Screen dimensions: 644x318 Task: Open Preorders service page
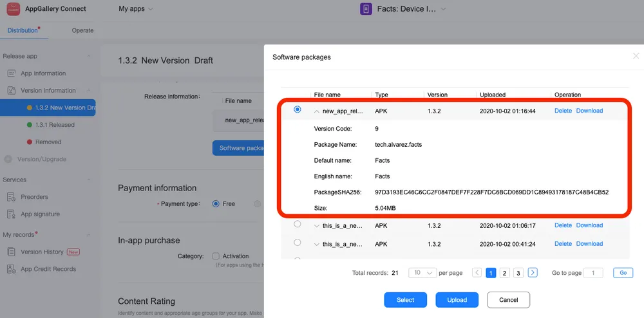coord(35,197)
